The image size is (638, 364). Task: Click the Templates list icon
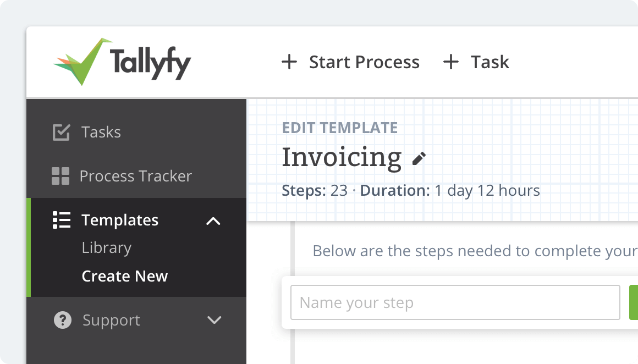[x=61, y=219]
